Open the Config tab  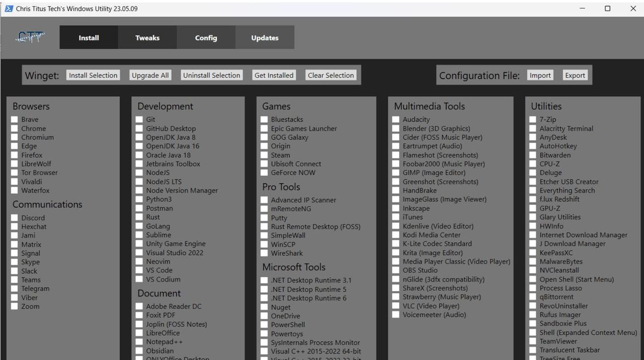coord(206,38)
